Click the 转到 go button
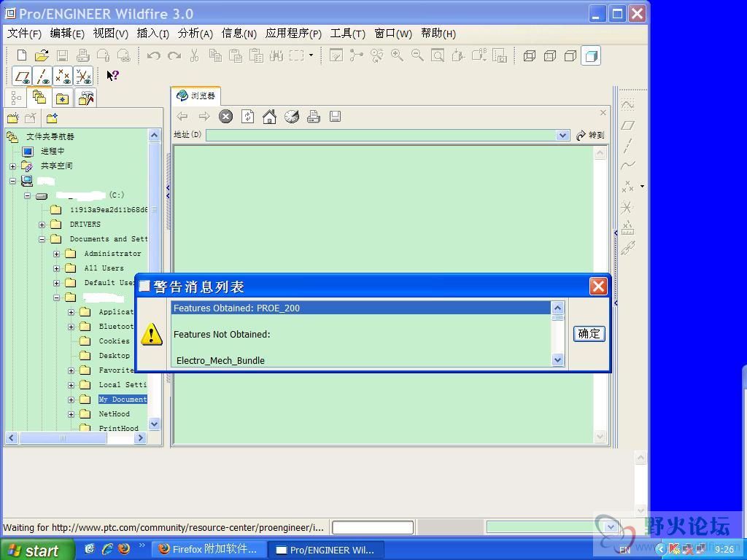The height and width of the screenshot is (560, 747). pos(590,135)
